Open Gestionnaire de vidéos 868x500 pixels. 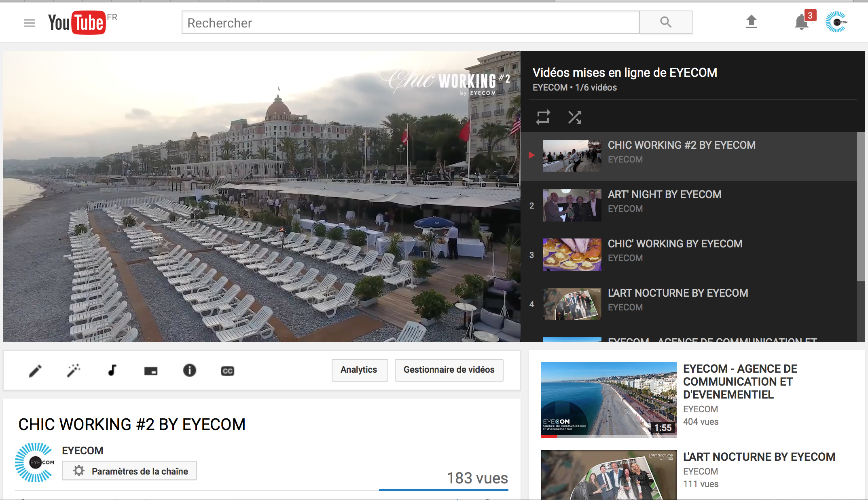tap(449, 370)
